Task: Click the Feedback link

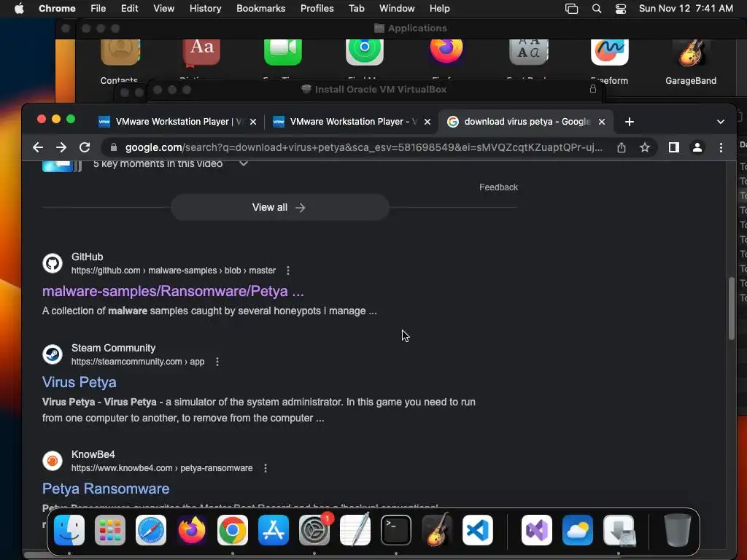Action: 498,187
